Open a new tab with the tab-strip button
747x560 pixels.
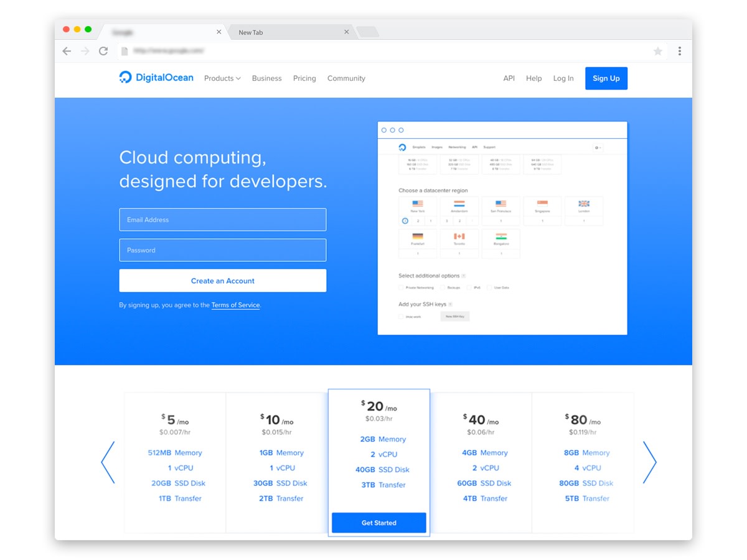(x=367, y=32)
